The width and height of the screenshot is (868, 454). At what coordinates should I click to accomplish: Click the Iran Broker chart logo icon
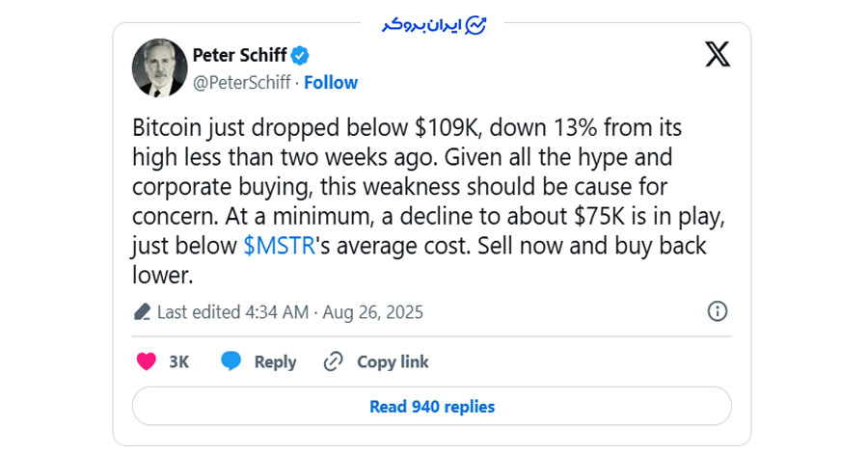pyautogui.click(x=475, y=25)
